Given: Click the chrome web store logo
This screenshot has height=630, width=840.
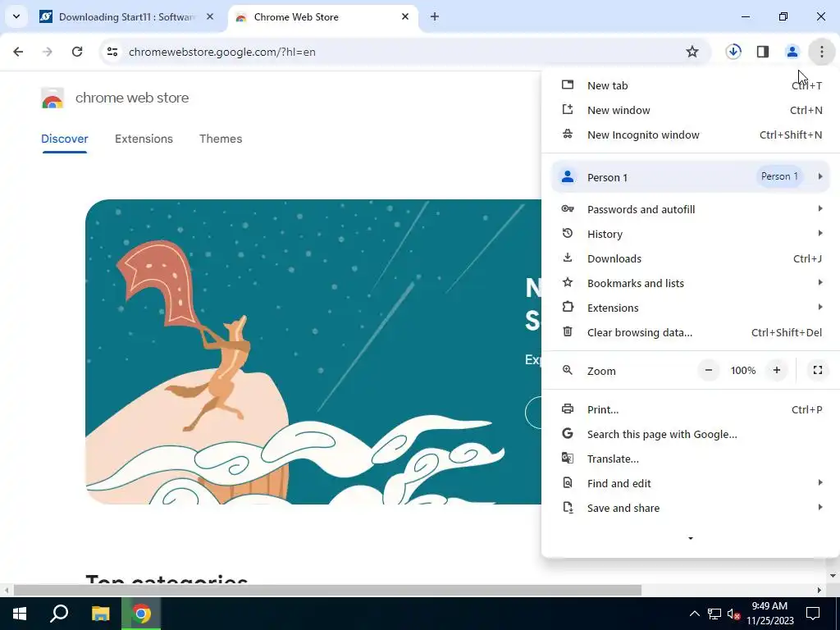Looking at the screenshot, I should pos(52,98).
